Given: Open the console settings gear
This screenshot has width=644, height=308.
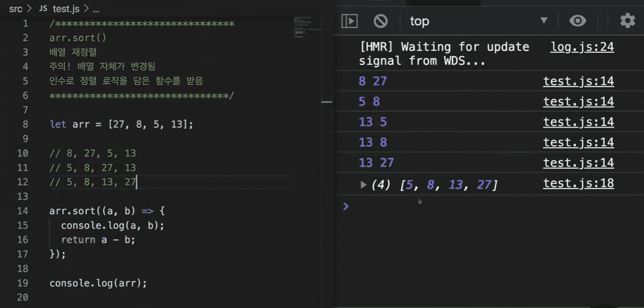Looking at the screenshot, I should point(628,20).
